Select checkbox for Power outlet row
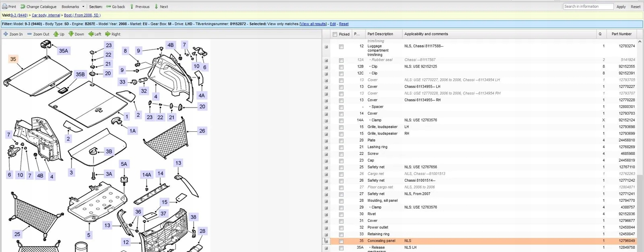Viewport: 644px width, 252px height. click(x=341, y=228)
